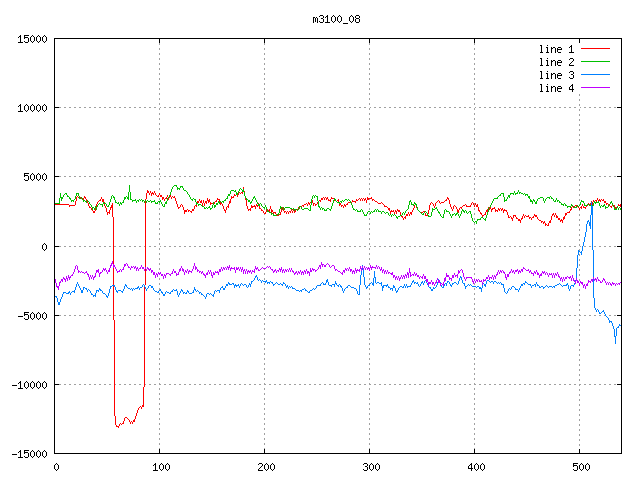
Task: Click the 100 x-axis tick label
Action: (160, 467)
